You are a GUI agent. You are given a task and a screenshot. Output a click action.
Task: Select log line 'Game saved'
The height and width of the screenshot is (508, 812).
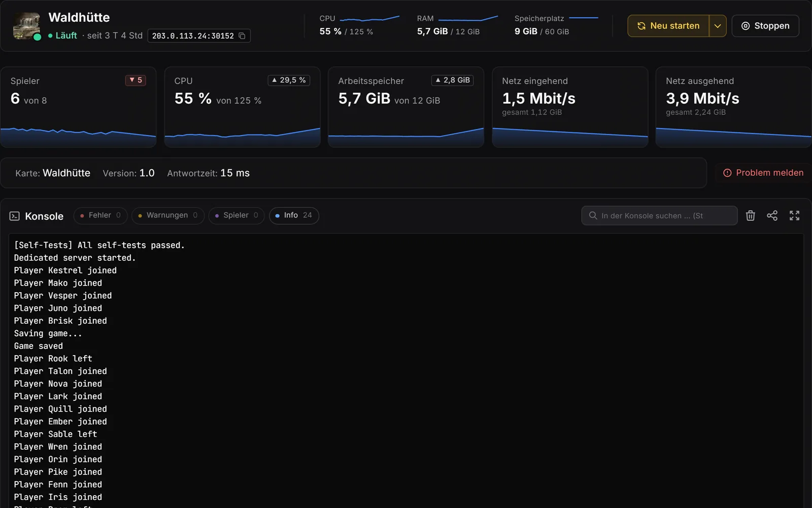pyautogui.click(x=39, y=346)
